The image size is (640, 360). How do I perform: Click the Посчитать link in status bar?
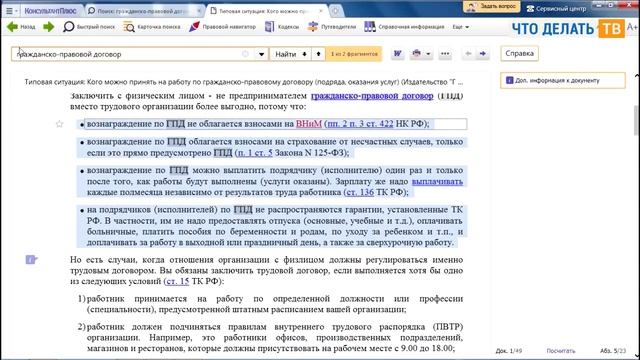click(x=561, y=351)
